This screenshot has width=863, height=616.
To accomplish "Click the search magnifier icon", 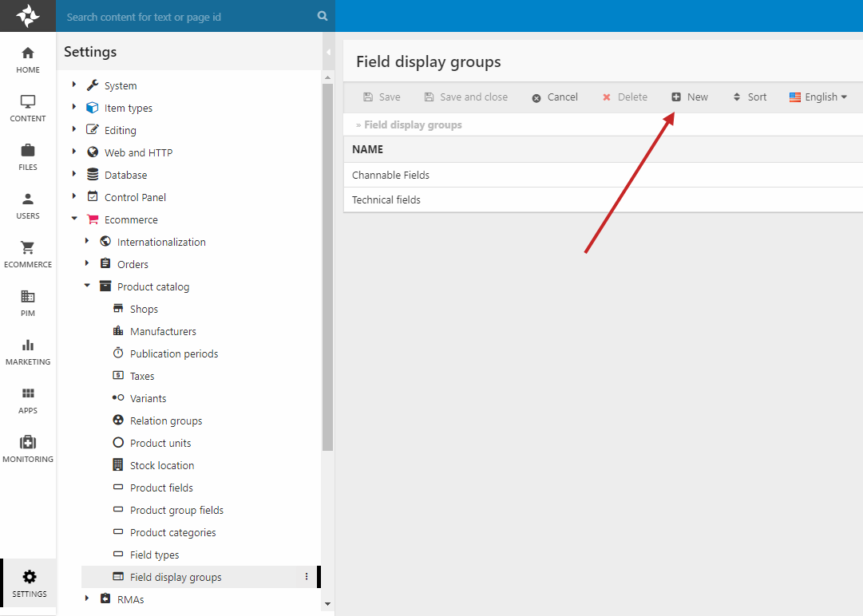I will coord(323,16).
